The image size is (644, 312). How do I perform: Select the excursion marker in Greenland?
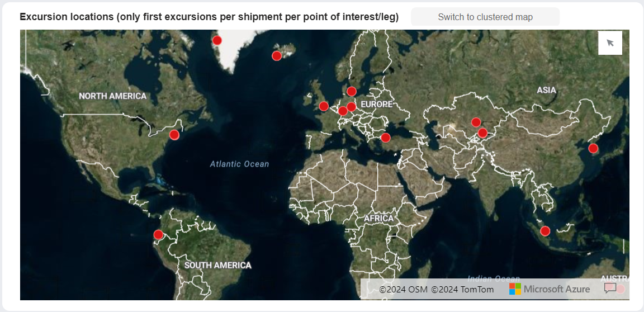point(217,40)
